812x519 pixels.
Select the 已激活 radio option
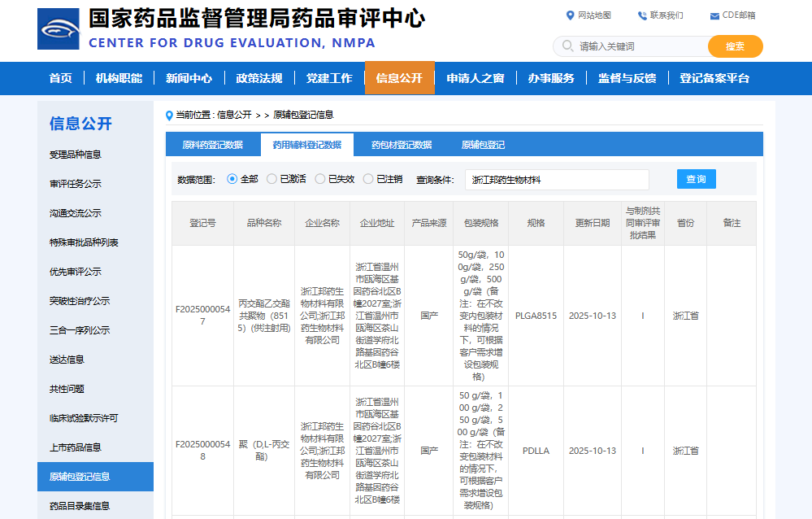click(x=271, y=179)
